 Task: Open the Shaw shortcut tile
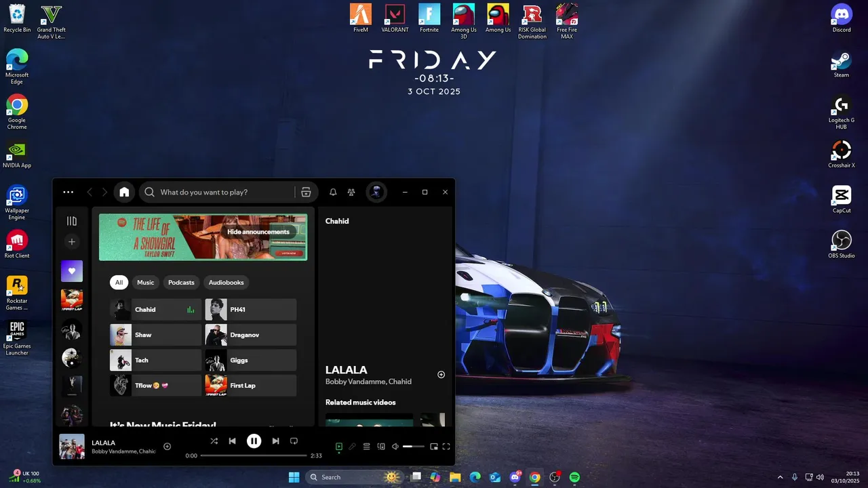[x=155, y=335]
